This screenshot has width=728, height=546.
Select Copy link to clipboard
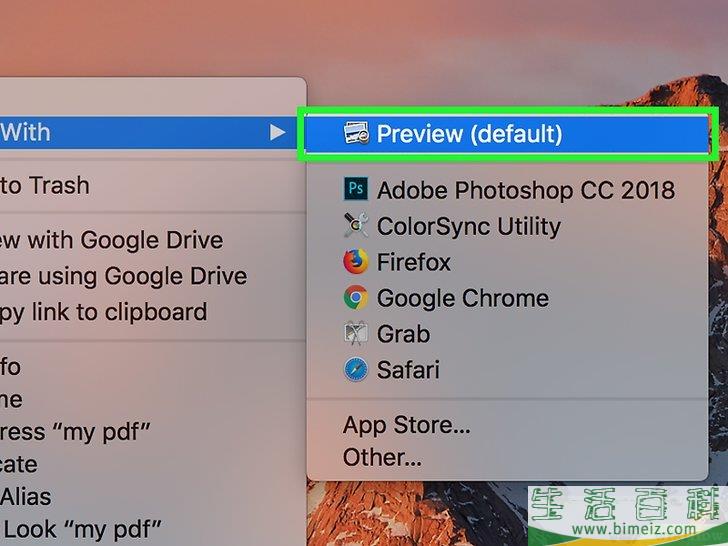153,312
